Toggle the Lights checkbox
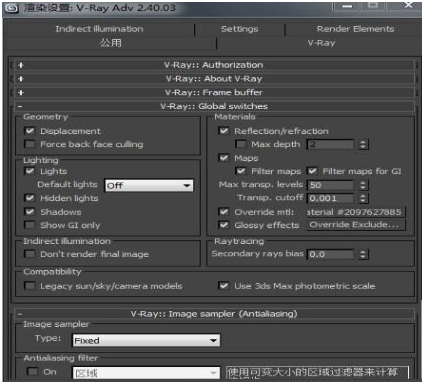The image size is (422, 382). coord(30,171)
